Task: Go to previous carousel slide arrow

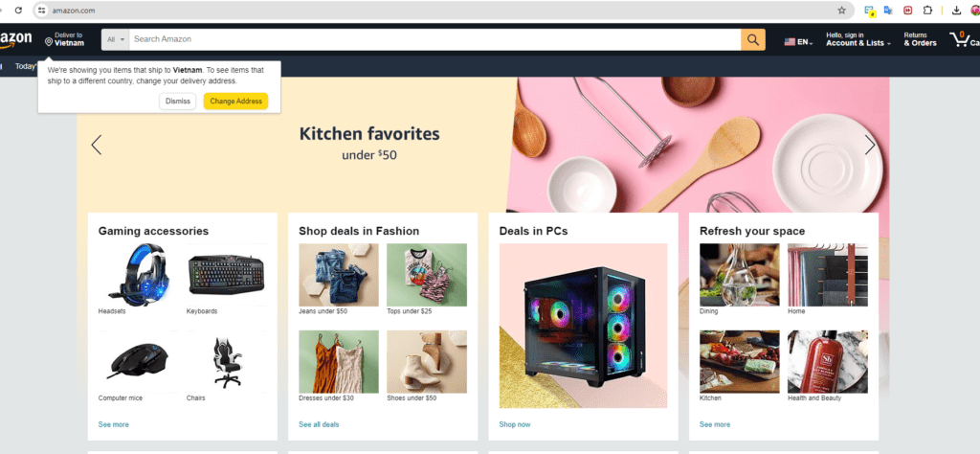Action: click(97, 145)
